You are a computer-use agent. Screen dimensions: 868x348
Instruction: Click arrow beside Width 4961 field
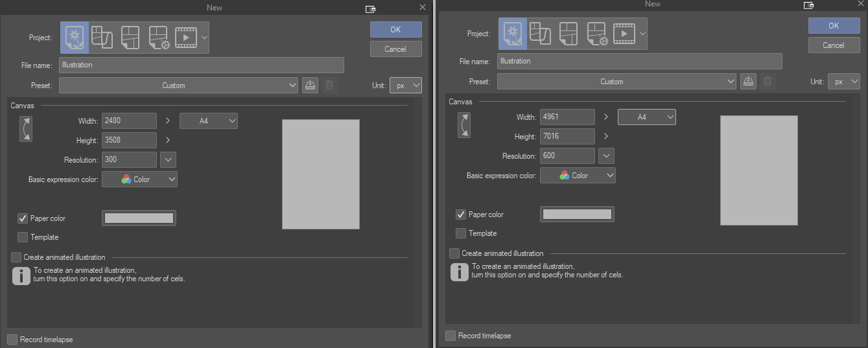pyautogui.click(x=605, y=117)
